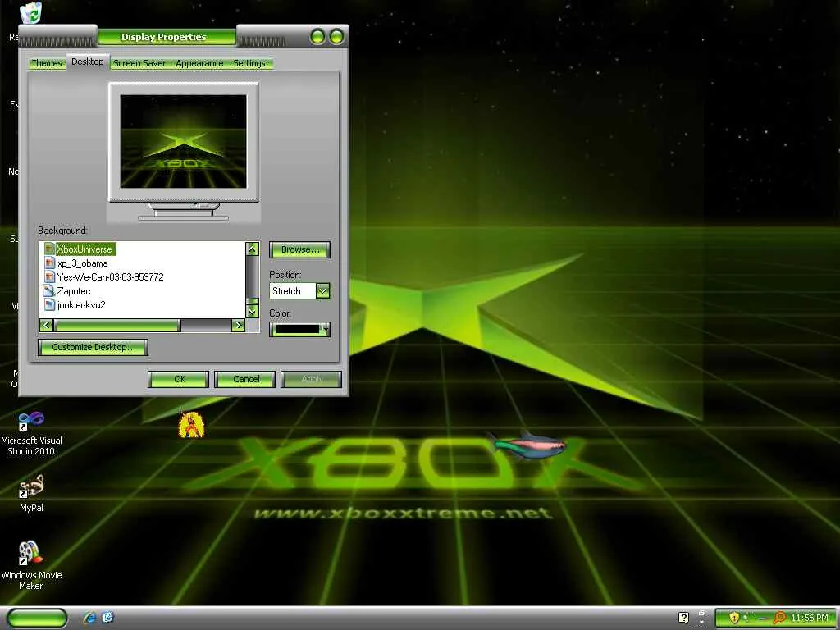
Task: Switch to the Themes tab
Action: [x=47, y=63]
